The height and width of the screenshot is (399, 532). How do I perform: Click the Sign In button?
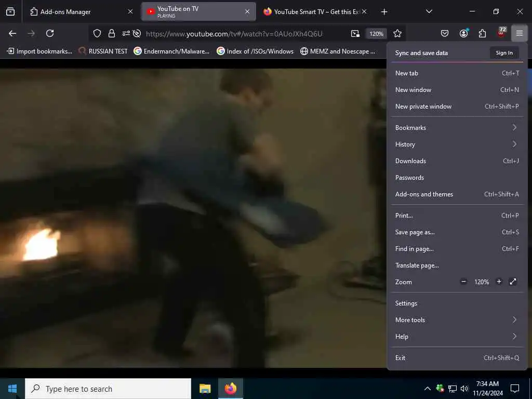(504, 53)
